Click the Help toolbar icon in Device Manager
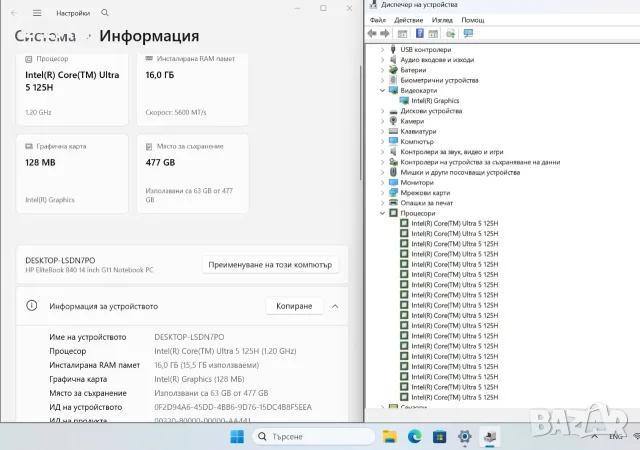The height and width of the screenshot is (450, 640). [x=420, y=33]
